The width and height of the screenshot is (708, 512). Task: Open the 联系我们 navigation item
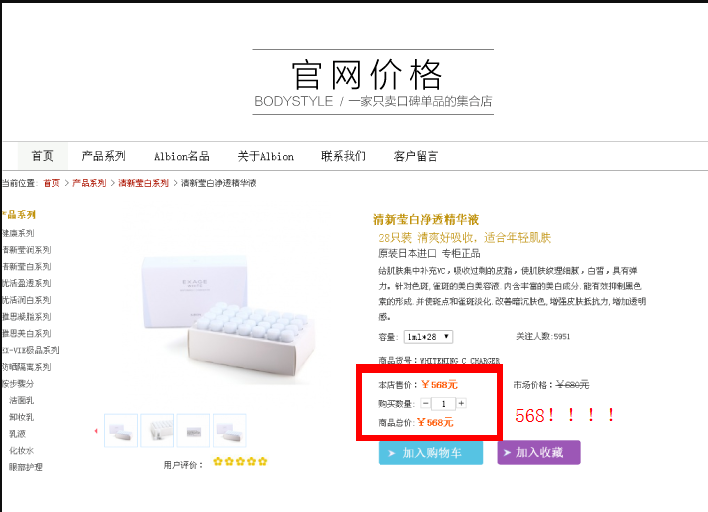pos(343,156)
